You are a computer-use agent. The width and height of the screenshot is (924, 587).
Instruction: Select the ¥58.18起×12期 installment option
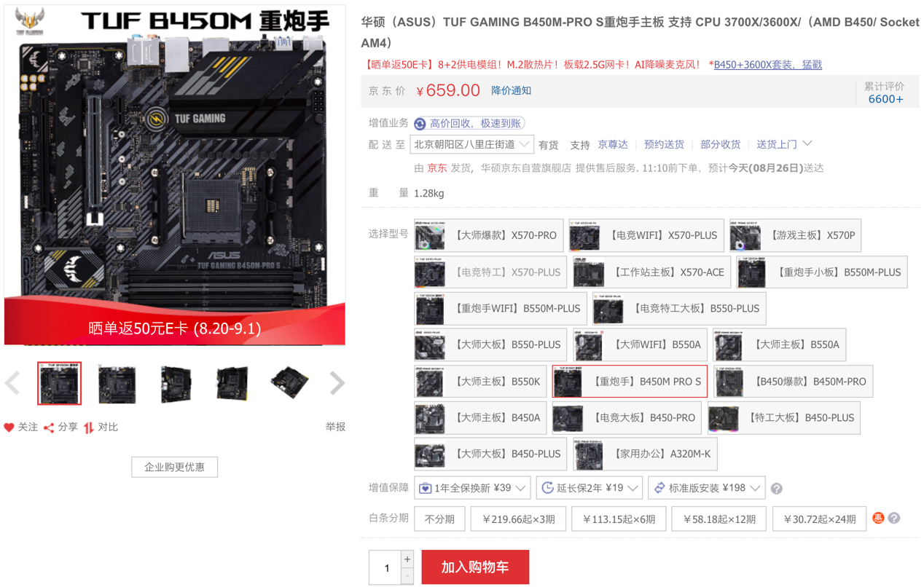(719, 519)
